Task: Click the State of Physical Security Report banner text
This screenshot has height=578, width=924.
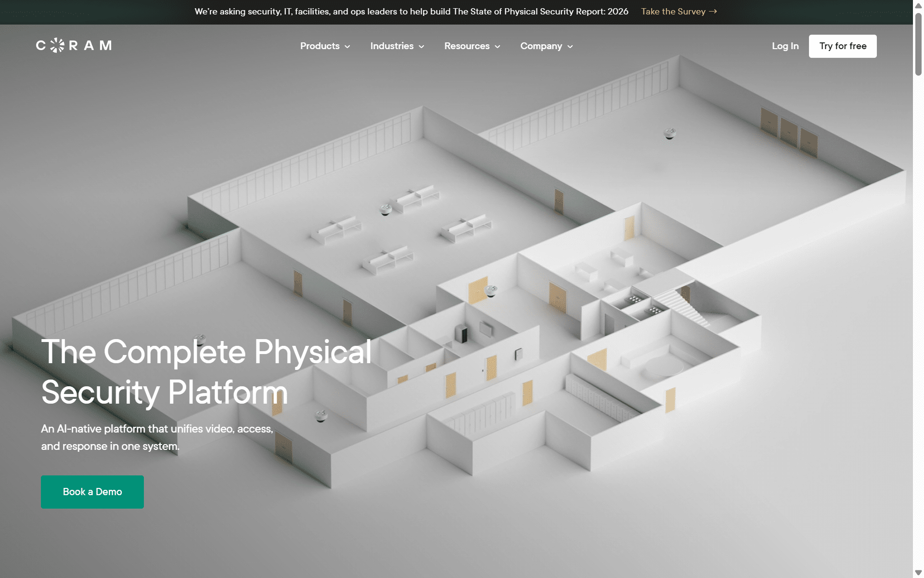Action: click(x=411, y=12)
